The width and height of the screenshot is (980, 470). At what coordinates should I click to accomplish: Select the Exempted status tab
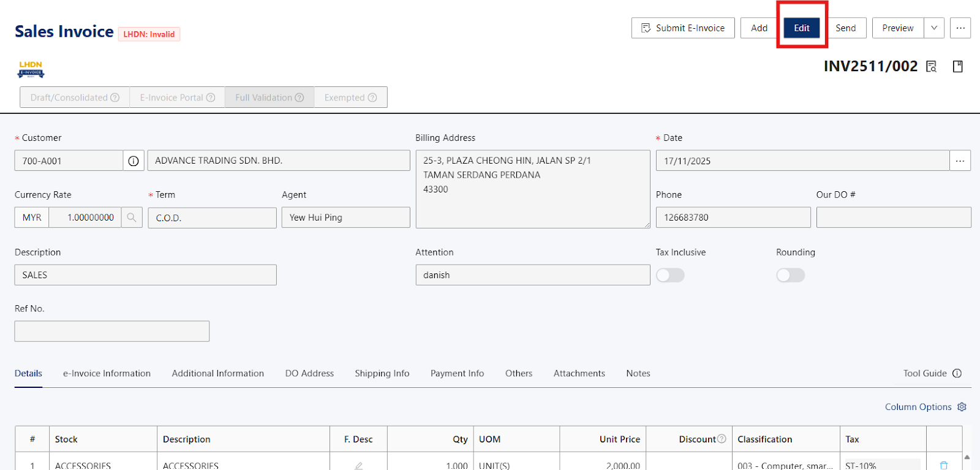[x=351, y=97]
